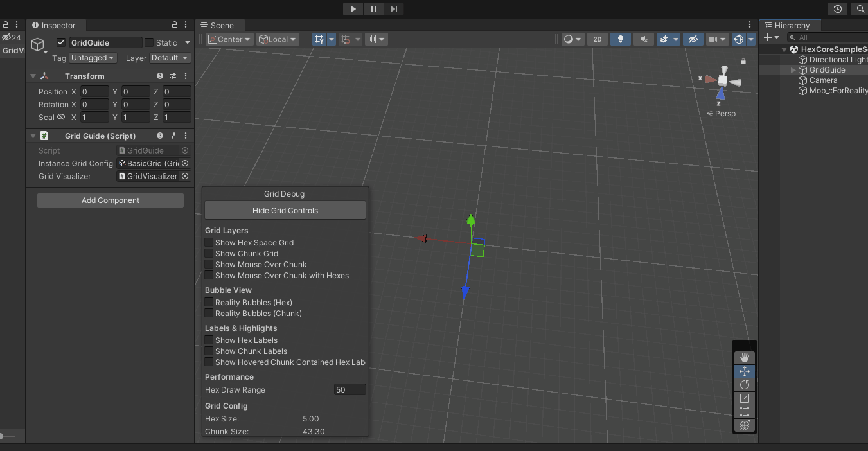The height and width of the screenshot is (451, 868).
Task: Select the Hand view tool
Action: 745,358
